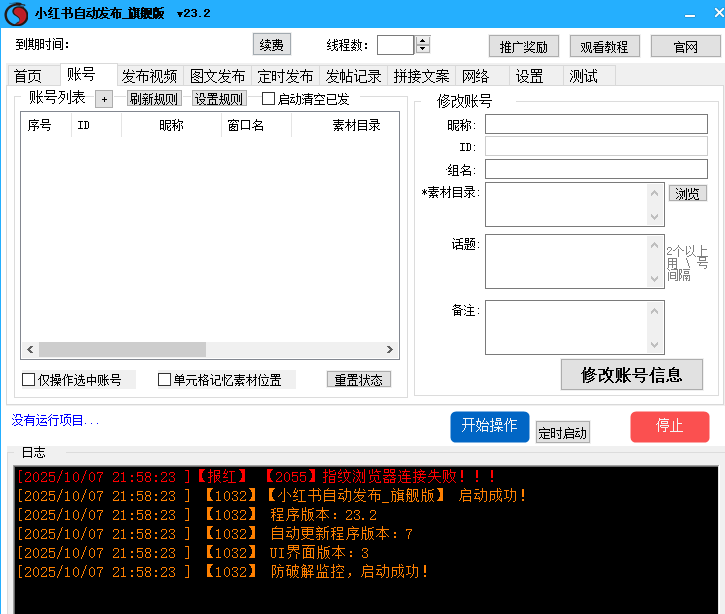Enable the 启动清空已发 checkbox
Image resolution: width=725 pixels, height=614 pixels.
tap(269, 99)
